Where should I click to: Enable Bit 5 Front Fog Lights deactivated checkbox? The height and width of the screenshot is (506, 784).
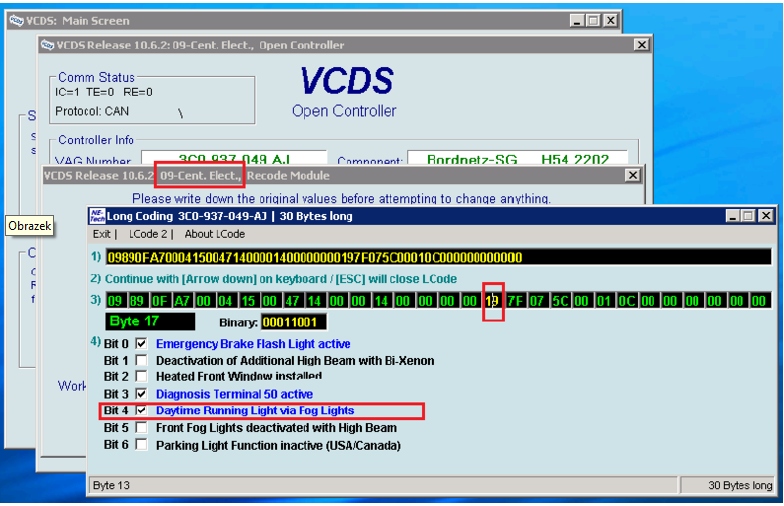coord(142,428)
